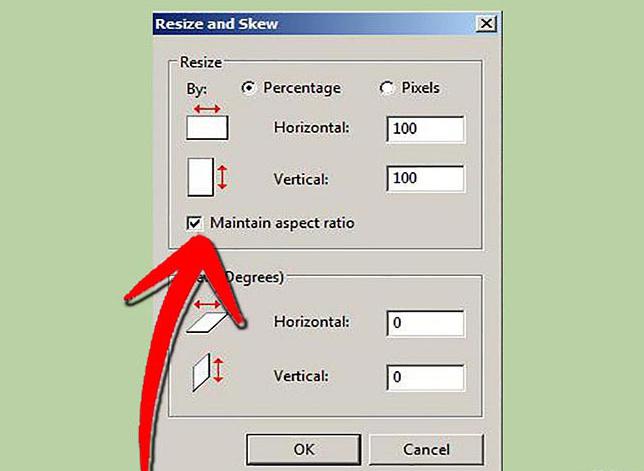This screenshot has height=471, width=644.
Task: Select the Percentage radio button
Action: pyautogui.click(x=248, y=87)
